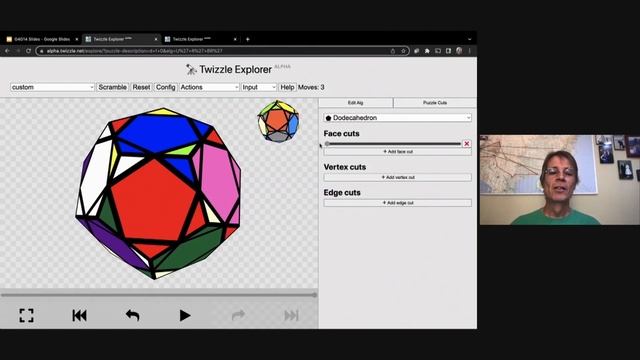The width and height of the screenshot is (640, 360).
Task: Reset the puzzle
Action: tap(141, 87)
